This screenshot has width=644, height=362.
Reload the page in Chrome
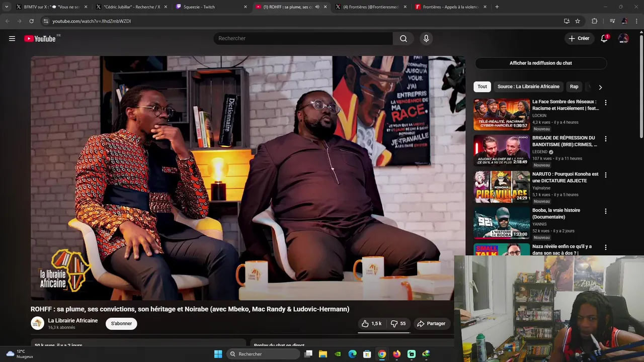tap(31, 21)
